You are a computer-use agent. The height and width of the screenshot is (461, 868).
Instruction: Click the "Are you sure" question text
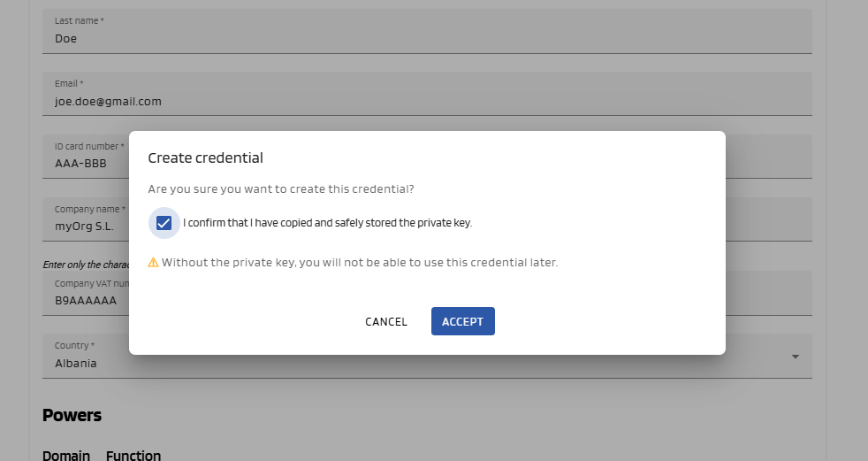click(x=281, y=189)
